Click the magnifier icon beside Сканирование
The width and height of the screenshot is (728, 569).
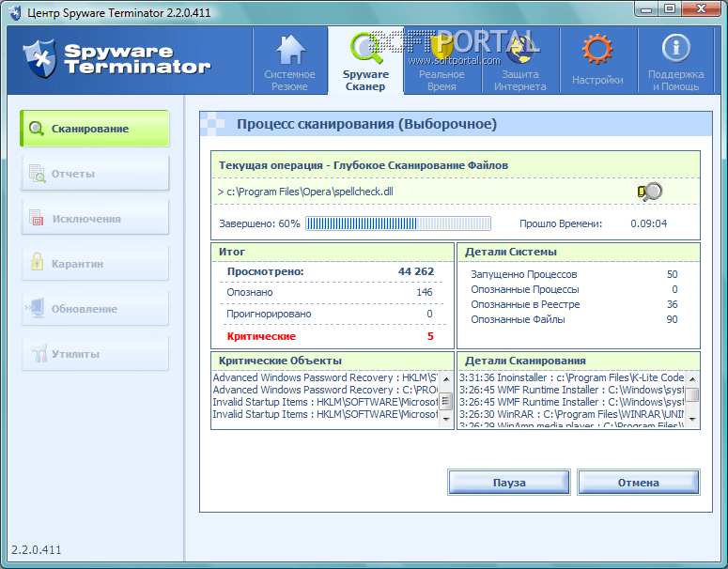(37, 129)
